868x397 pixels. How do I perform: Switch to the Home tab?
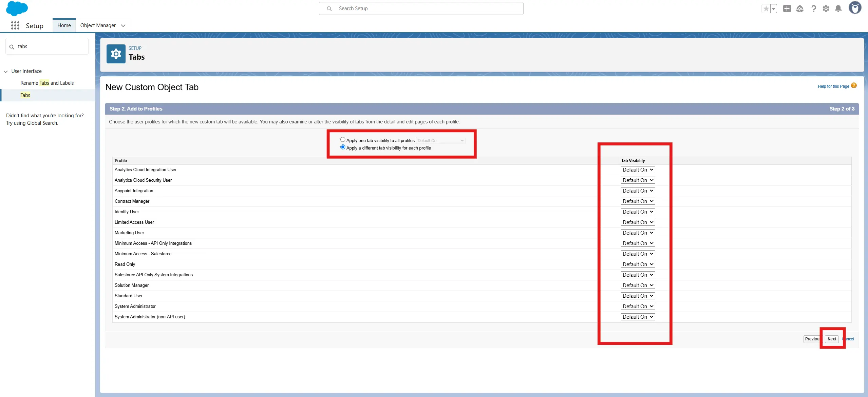point(64,25)
